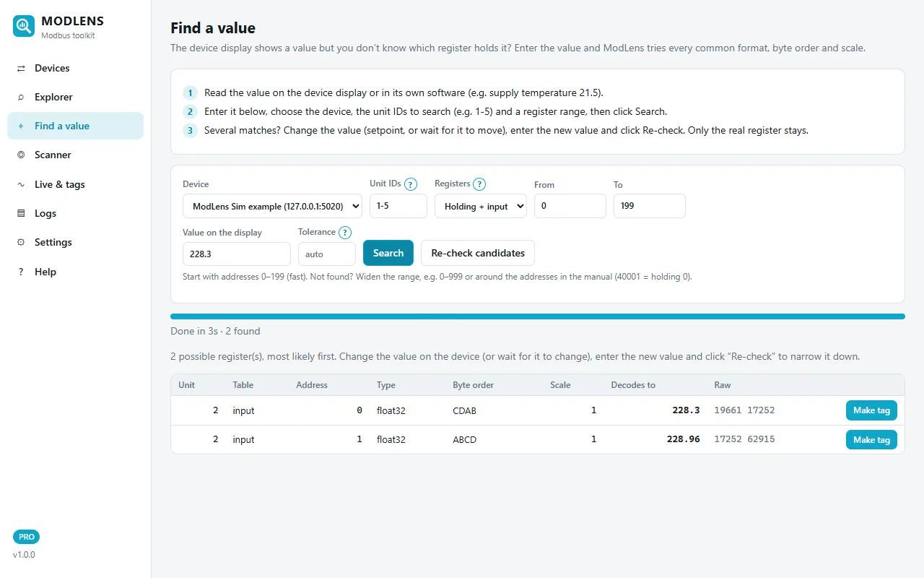Click the CDAB byte order cell
The width and height of the screenshot is (924, 578).
pyautogui.click(x=464, y=410)
